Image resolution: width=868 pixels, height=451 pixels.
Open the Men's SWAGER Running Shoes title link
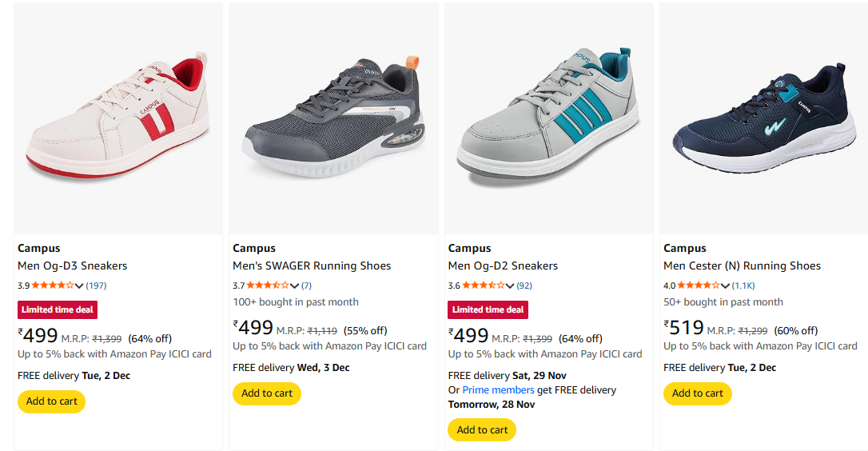312,265
